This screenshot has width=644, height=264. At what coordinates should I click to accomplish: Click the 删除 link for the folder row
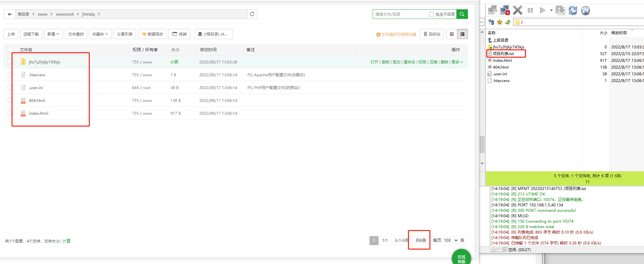pyautogui.click(x=445, y=62)
